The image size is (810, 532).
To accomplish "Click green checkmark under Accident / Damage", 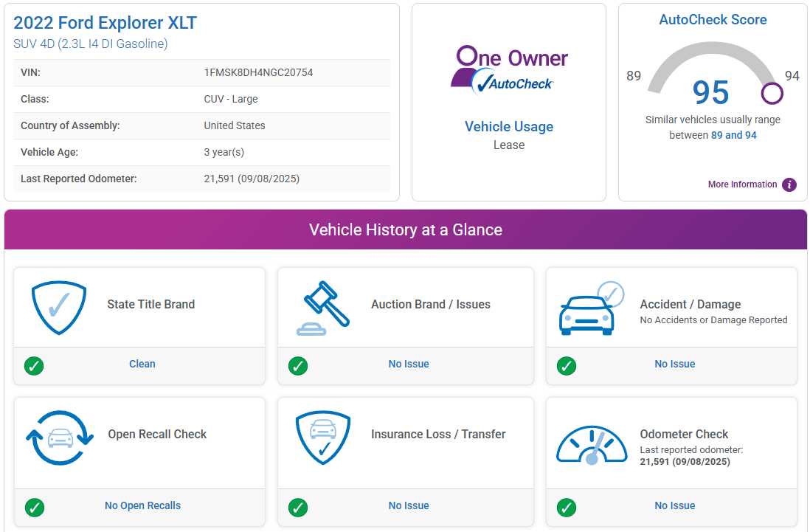I will pos(567,365).
